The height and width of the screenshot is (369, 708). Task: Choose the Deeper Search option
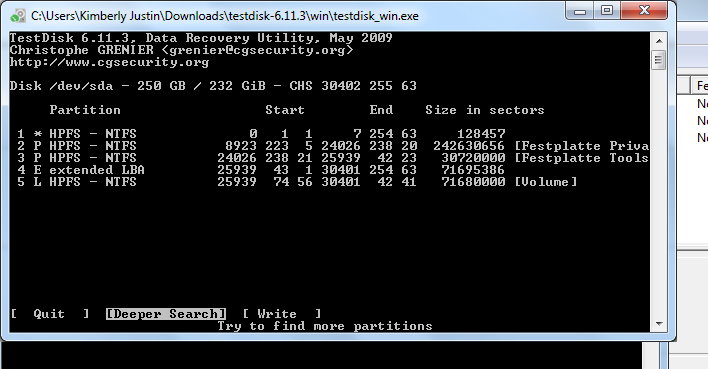[x=166, y=313]
